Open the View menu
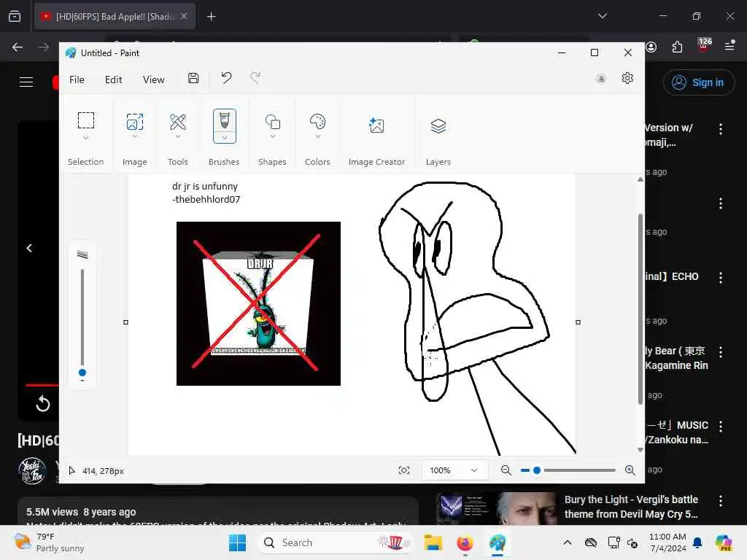This screenshot has height=560, width=747. coord(153,79)
